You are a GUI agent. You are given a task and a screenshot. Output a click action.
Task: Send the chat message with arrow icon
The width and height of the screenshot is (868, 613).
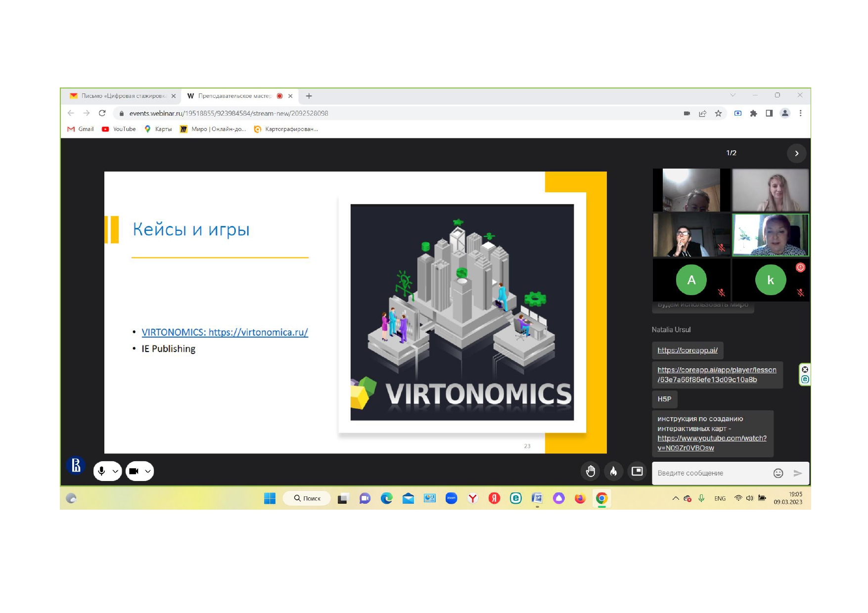[797, 473]
